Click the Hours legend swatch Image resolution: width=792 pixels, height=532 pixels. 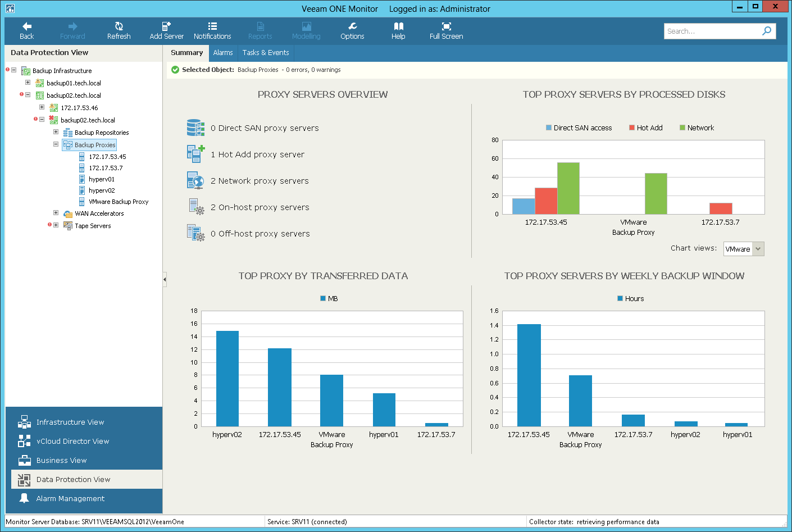click(x=620, y=298)
